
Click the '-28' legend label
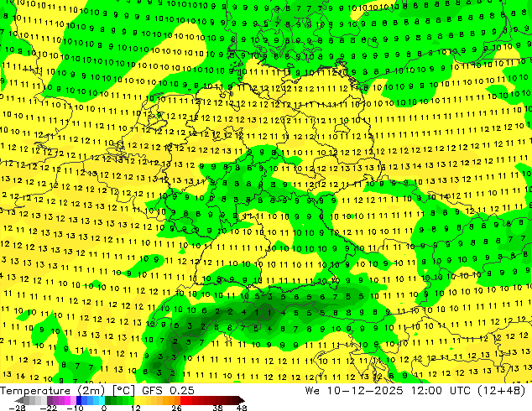click(x=17, y=408)
